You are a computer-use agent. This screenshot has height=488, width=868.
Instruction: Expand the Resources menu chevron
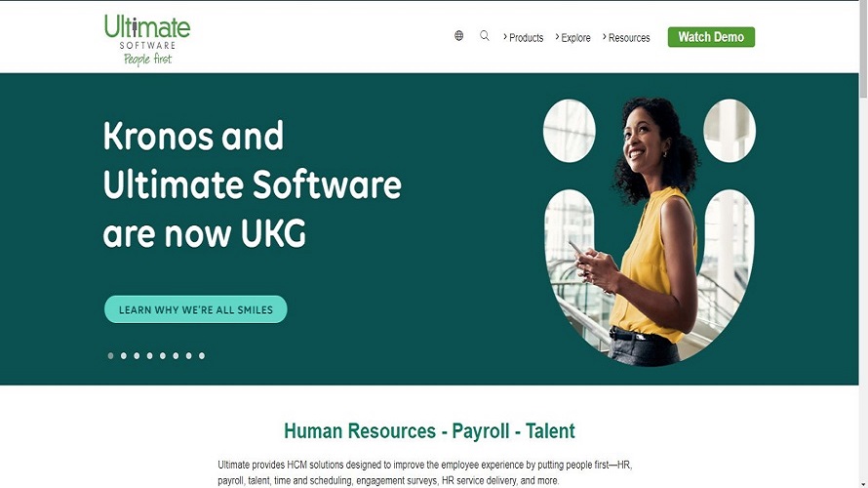(x=605, y=36)
